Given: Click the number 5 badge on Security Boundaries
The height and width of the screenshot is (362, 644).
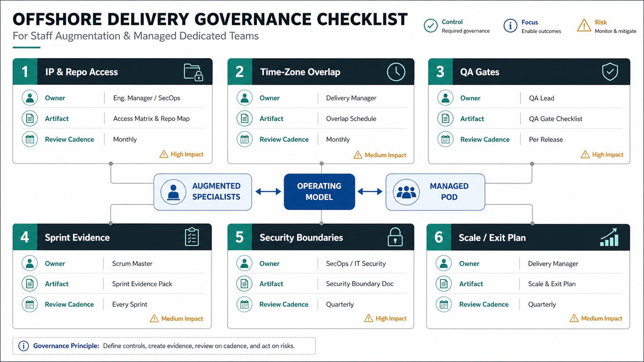Looking at the screenshot, I should click(x=240, y=237).
